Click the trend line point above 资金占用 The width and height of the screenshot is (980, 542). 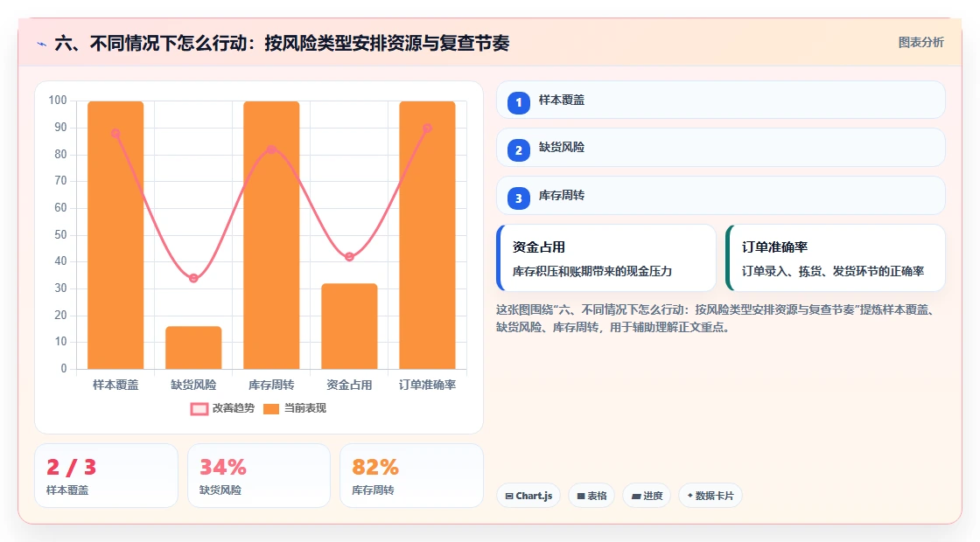[349, 257]
